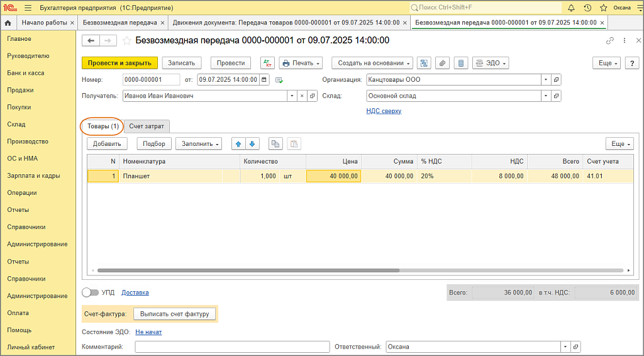Screen dimensions: 644x356
Task: Navigate forward with the right arrow button
Action: (x=108, y=41)
